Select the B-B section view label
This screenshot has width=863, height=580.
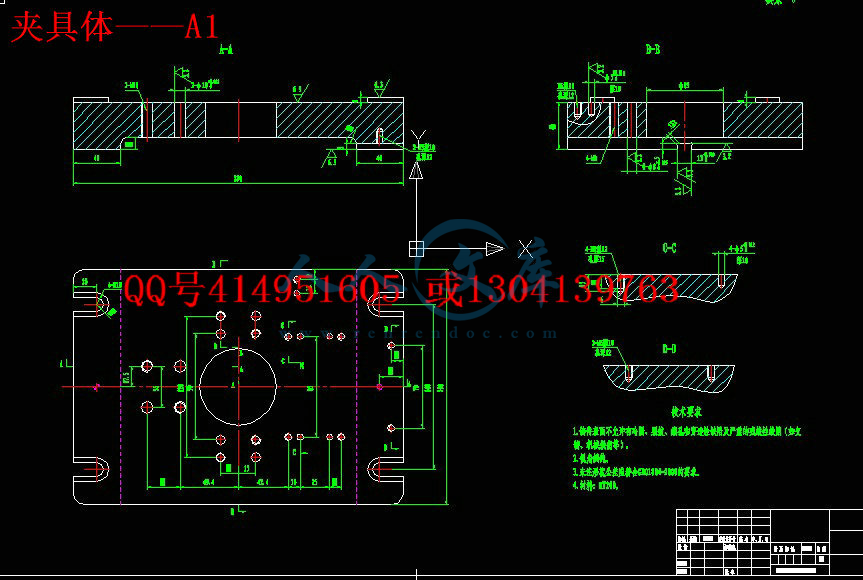[x=654, y=49]
